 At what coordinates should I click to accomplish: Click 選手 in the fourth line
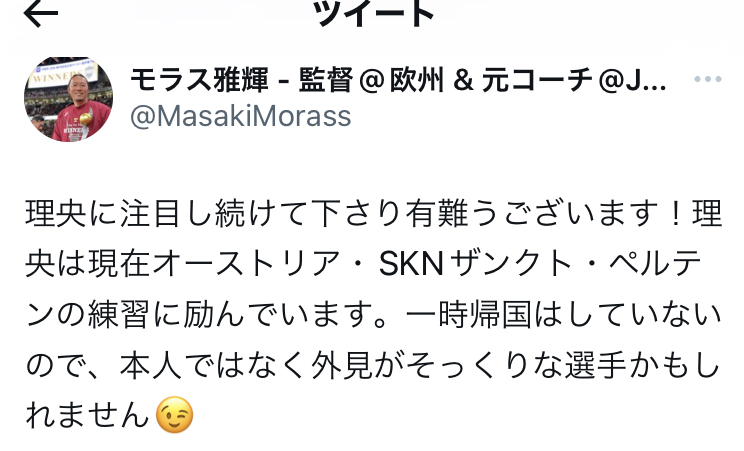596,365
